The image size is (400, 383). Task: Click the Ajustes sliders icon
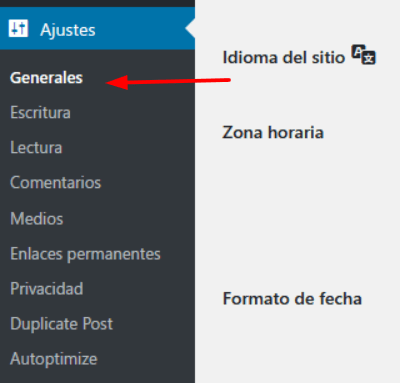coord(18,29)
